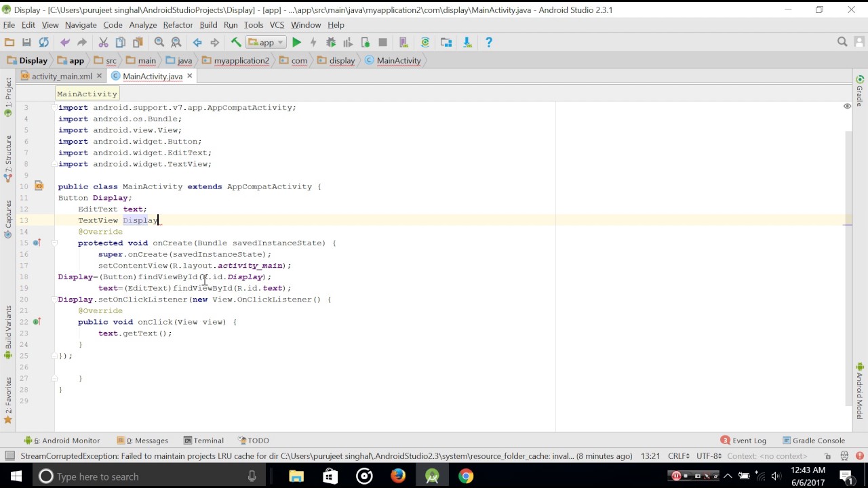Toggle tool window buttons icon at bottom-left
The image size is (868, 488).
coord(9,456)
